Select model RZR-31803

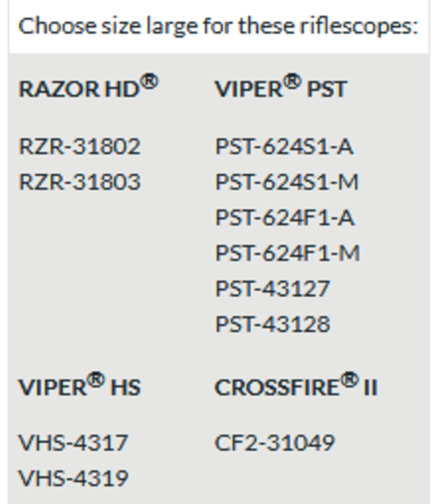79,182
